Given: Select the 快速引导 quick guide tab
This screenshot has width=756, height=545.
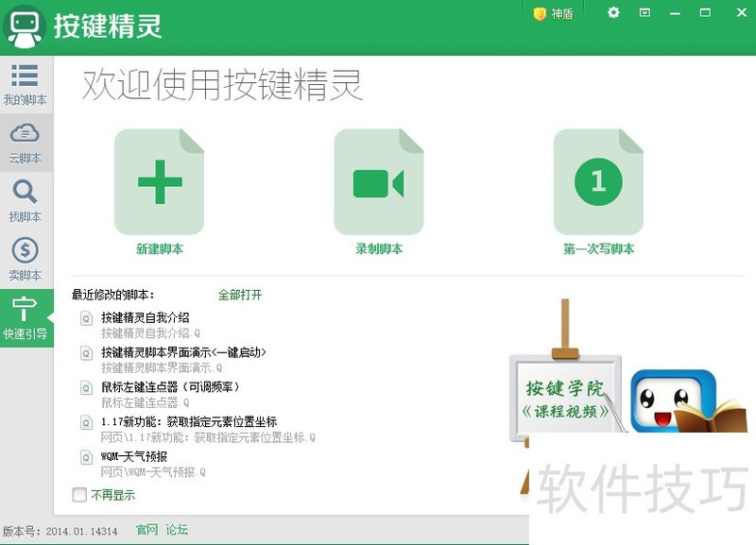Looking at the screenshot, I should pyautogui.click(x=26, y=318).
